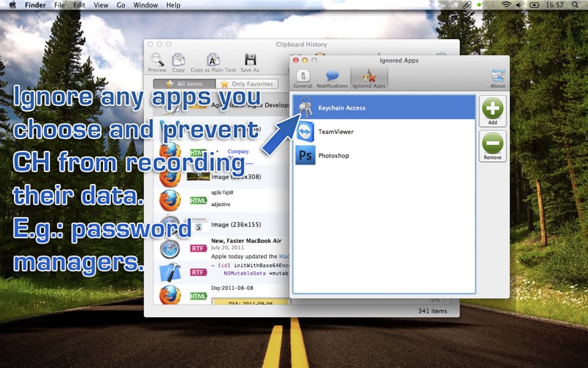Click the TeamViewer app icon
588x368 pixels.
click(305, 132)
